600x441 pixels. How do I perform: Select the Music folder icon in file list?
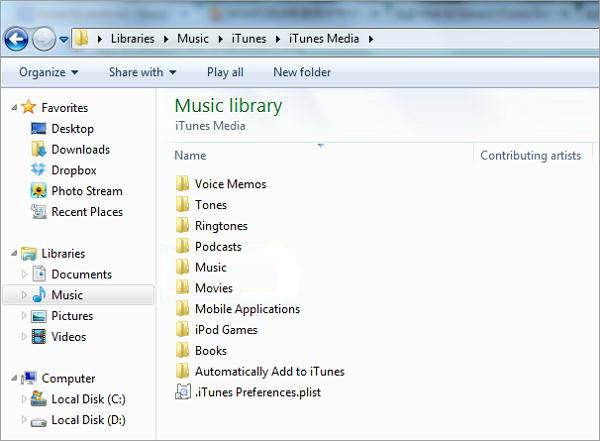click(183, 267)
